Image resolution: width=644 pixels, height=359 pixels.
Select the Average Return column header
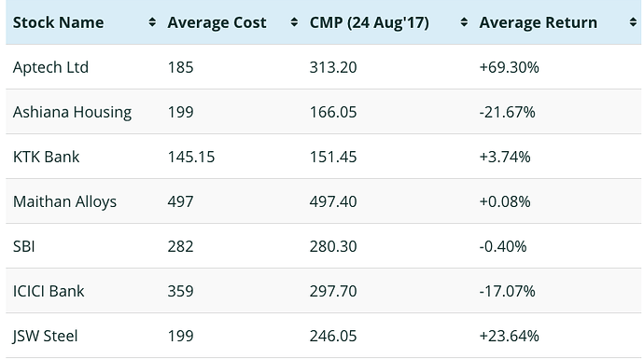pyautogui.click(x=556, y=22)
